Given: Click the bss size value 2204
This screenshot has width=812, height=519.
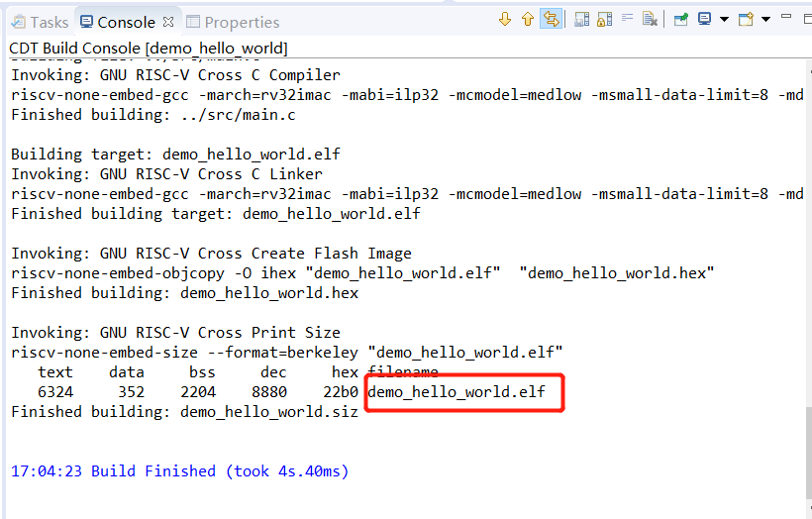Looking at the screenshot, I should click(x=198, y=392).
